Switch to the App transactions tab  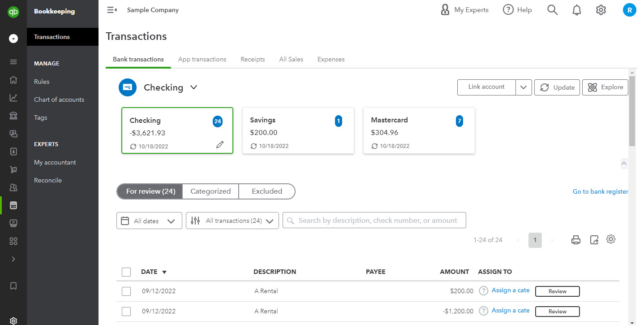202,59
